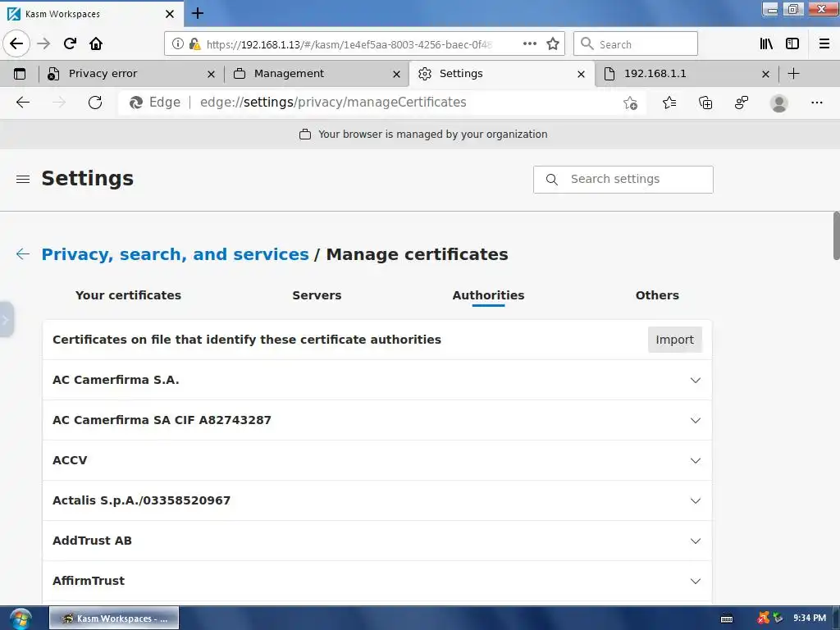Click the page vertical scrollbar thumb
840x630 pixels.
[836, 235]
